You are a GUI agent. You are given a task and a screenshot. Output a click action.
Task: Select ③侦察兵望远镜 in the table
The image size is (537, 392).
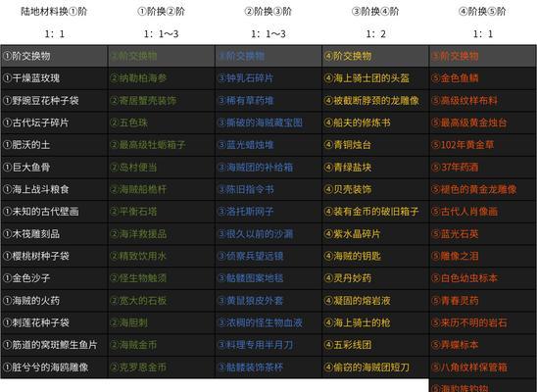268,256
